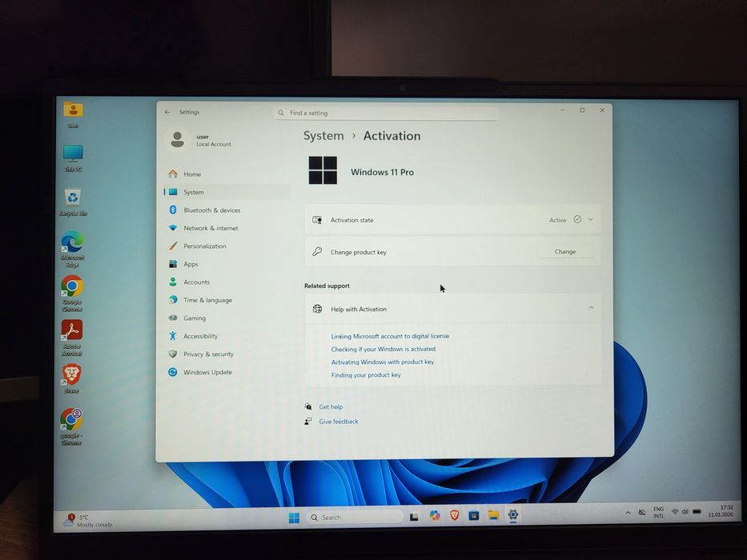Screen dimensions: 747x560
Task: Open the clock showing 17:32
Action: tap(721, 511)
